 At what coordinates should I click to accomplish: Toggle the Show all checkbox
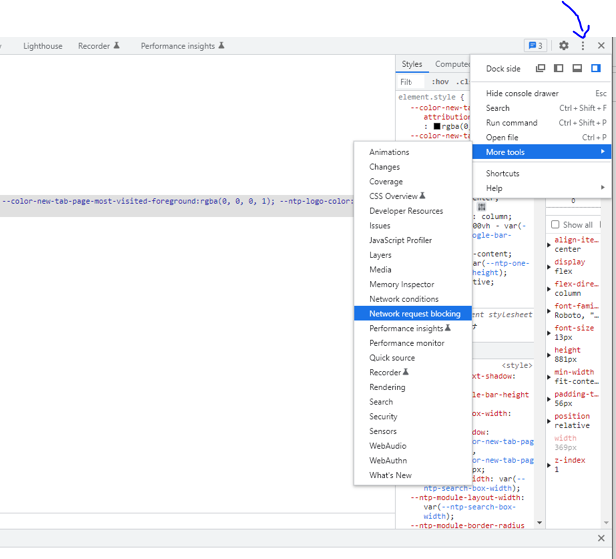[555, 225]
